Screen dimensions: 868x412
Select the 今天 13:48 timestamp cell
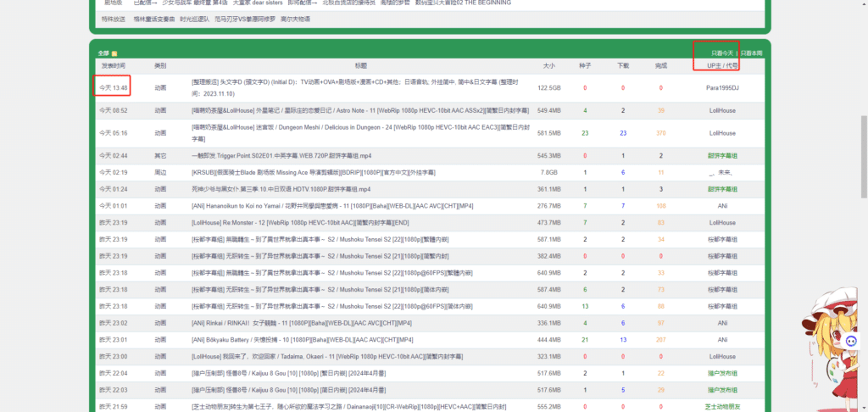coord(114,88)
